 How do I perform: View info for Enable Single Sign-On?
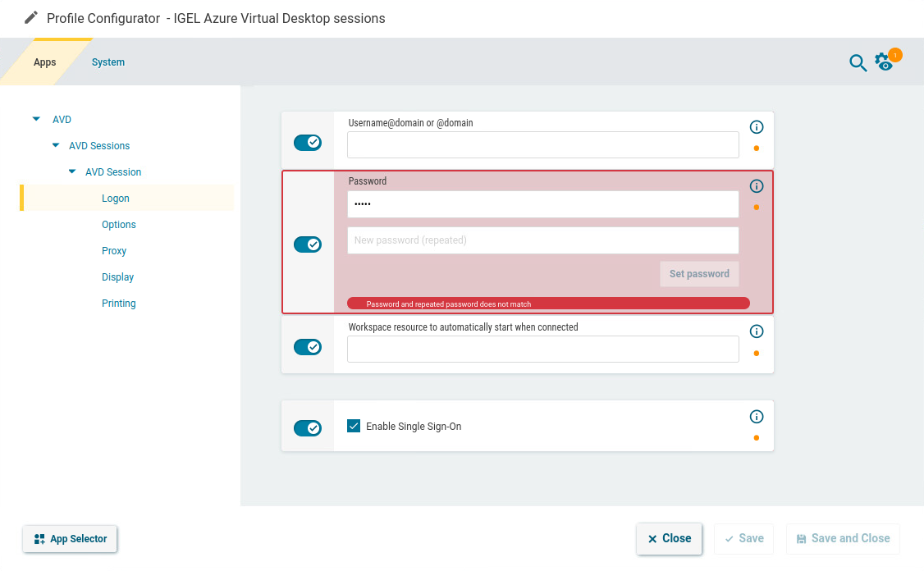[x=757, y=416]
